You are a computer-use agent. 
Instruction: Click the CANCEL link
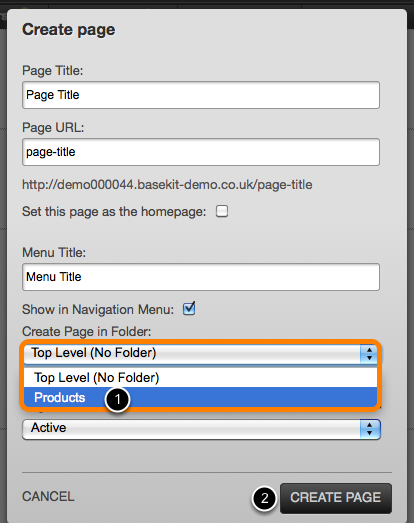coord(48,497)
